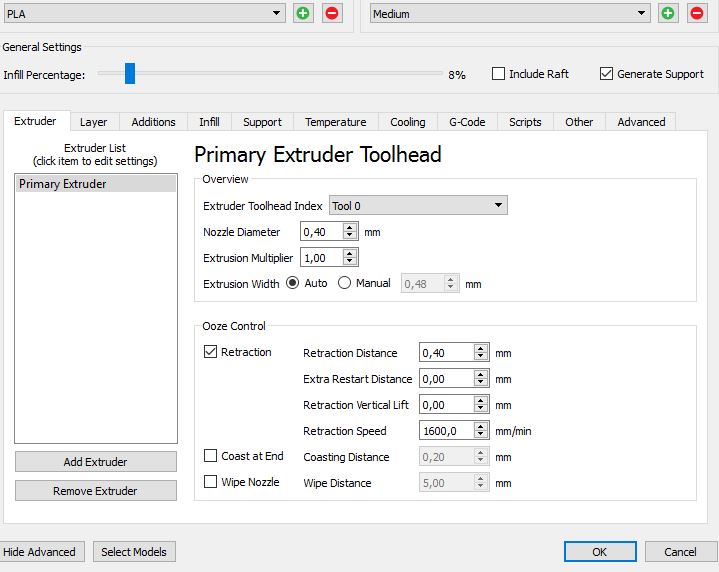Expand the PLA material dropdown
The height and width of the screenshot is (572, 719).
click(x=143, y=13)
